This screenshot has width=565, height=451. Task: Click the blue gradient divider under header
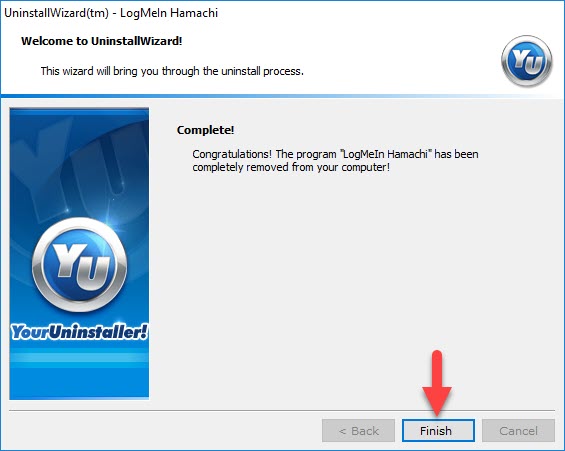282,96
